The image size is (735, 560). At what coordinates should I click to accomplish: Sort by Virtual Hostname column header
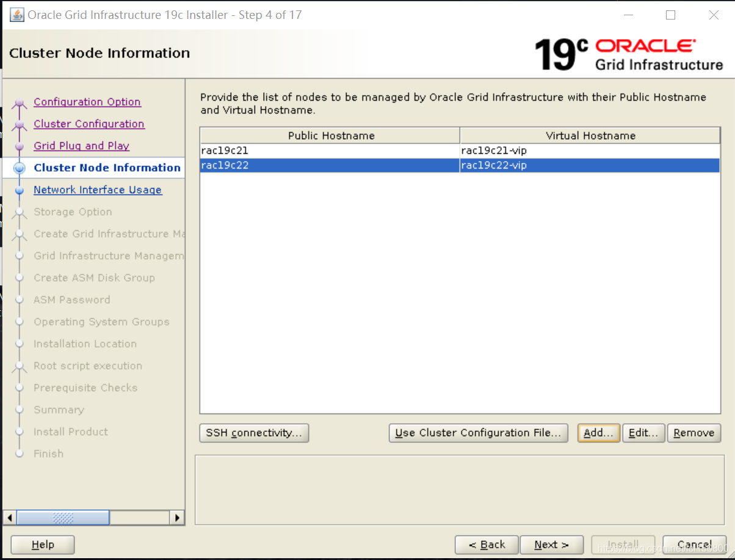[x=590, y=136]
